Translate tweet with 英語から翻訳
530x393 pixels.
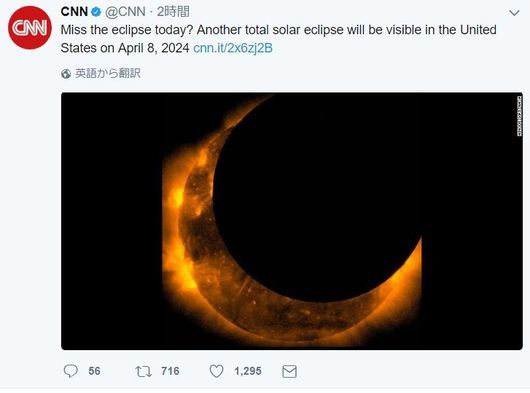tap(108, 73)
